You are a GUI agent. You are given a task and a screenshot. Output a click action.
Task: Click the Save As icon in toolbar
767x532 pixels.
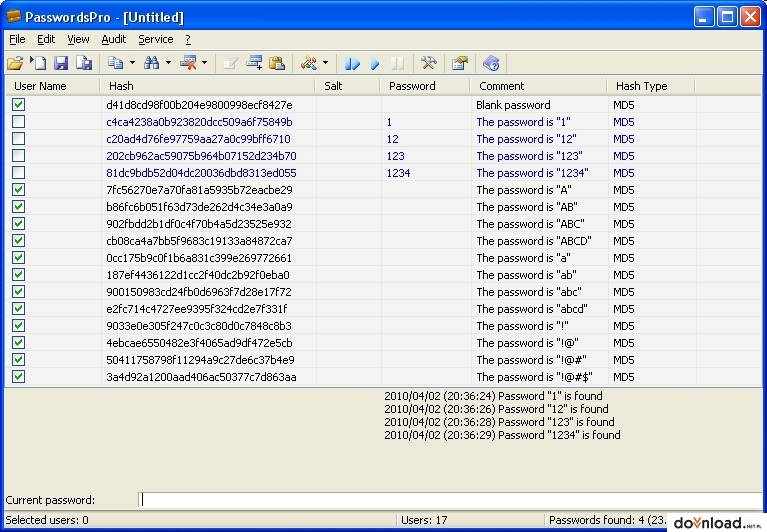[84, 63]
